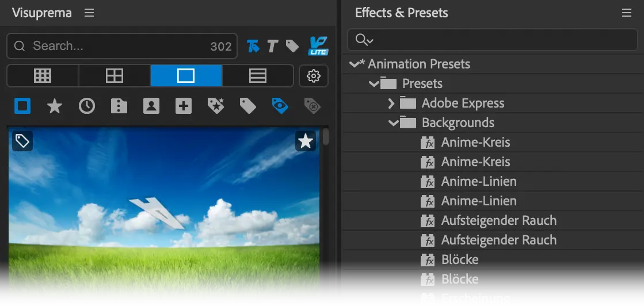Click the tag badge on sky thumbnail
This screenshot has width=644, height=306.
click(x=22, y=141)
